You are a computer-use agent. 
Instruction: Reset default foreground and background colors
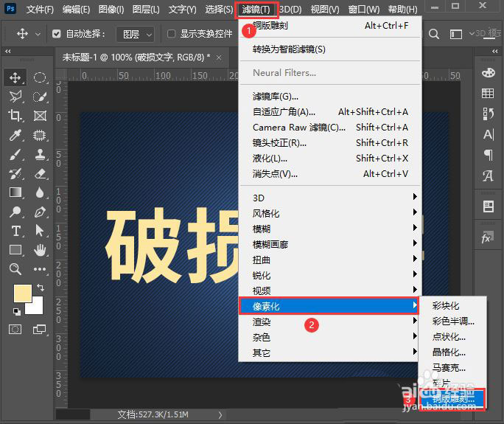(x=16, y=311)
